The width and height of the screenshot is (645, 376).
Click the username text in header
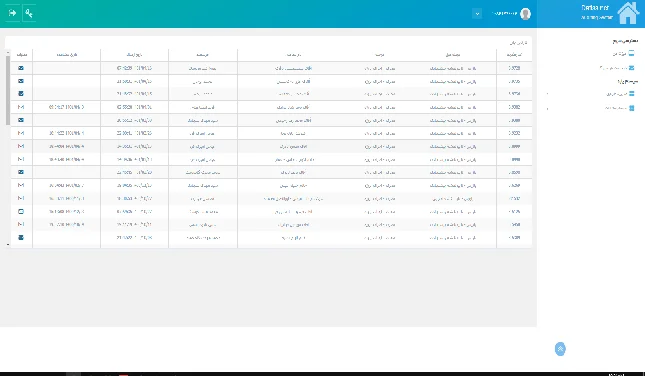point(504,14)
